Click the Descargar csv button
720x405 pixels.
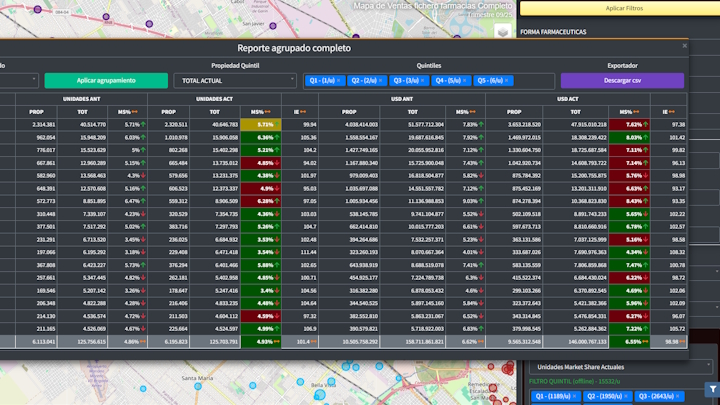[x=622, y=80]
